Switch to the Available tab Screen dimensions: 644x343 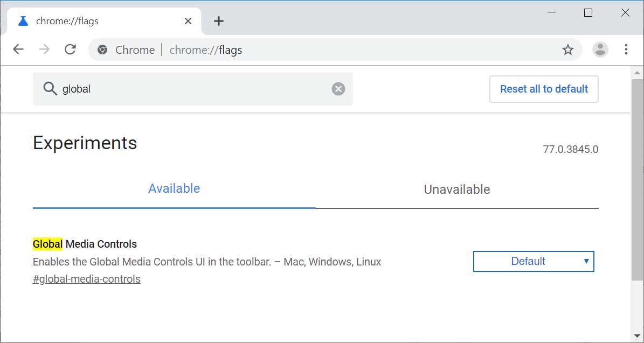click(174, 188)
